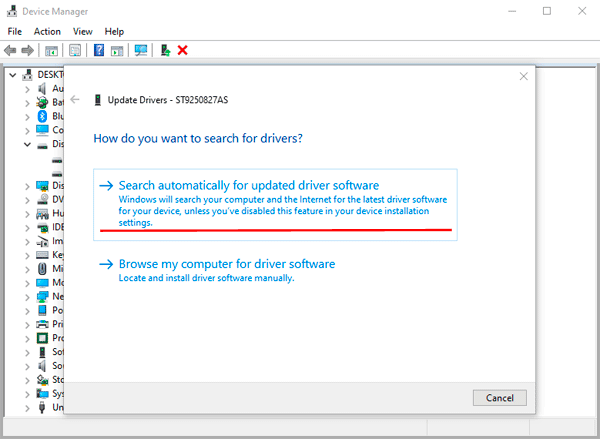Select the IDE controllers icon
Image resolution: width=600 pixels, height=439 pixels.
[42, 227]
